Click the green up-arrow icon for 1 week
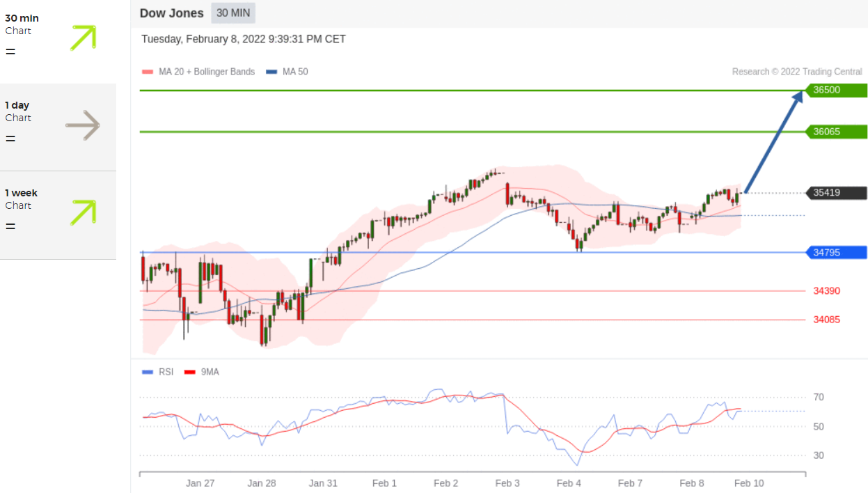868x493 pixels. click(x=83, y=212)
